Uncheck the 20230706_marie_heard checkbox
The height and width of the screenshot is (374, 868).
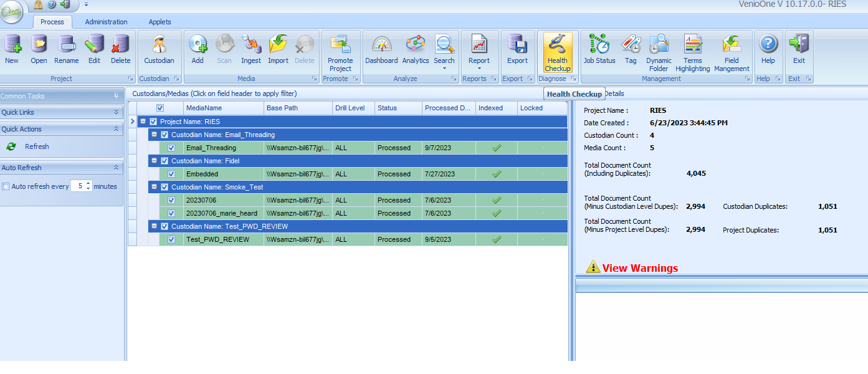tap(171, 213)
